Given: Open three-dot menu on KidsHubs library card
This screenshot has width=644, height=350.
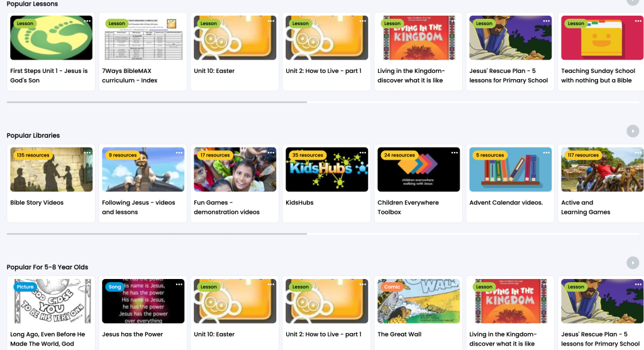Looking at the screenshot, I should (363, 153).
